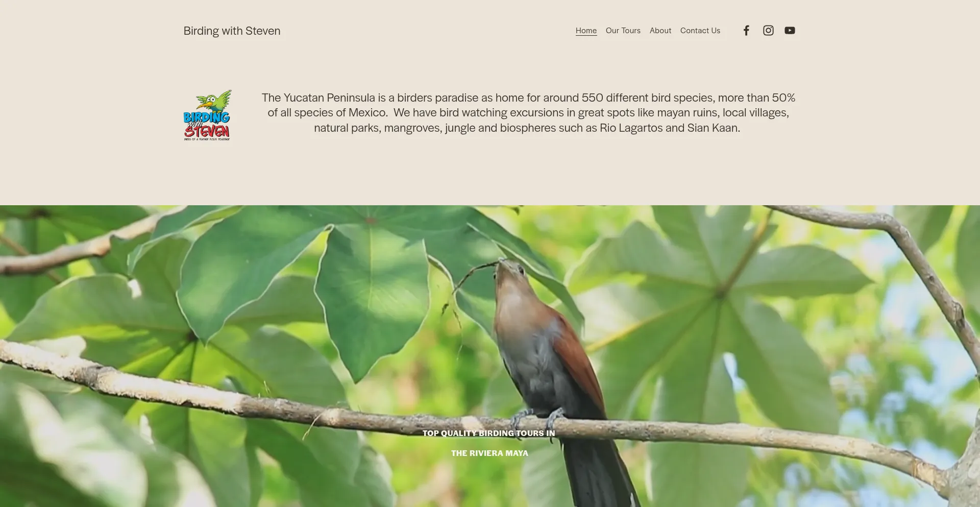The width and height of the screenshot is (980, 507).
Task: Open the Our Tours page
Action: click(623, 31)
